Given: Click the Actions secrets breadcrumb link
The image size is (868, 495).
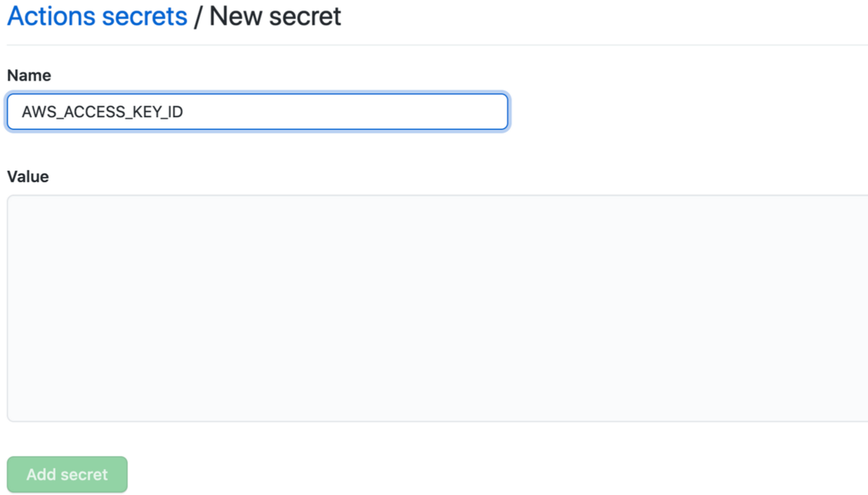Looking at the screenshot, I should click(96, 16).
